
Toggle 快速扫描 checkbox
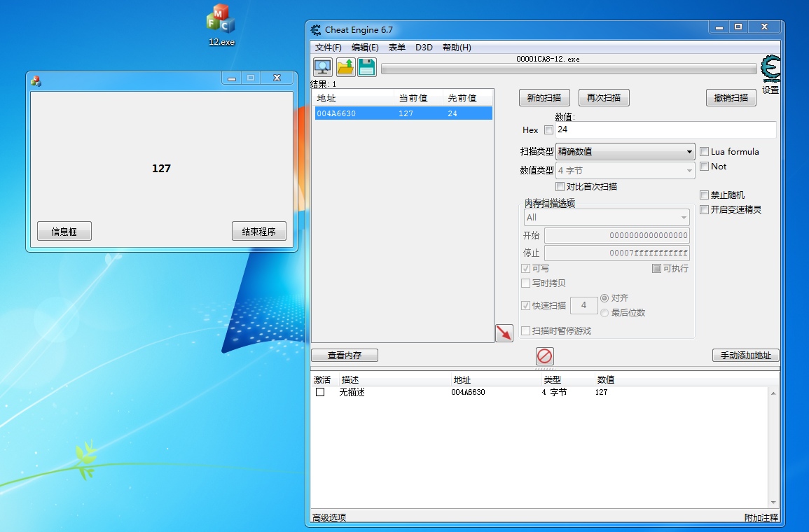pyautogui.click(x=526, y=305)
